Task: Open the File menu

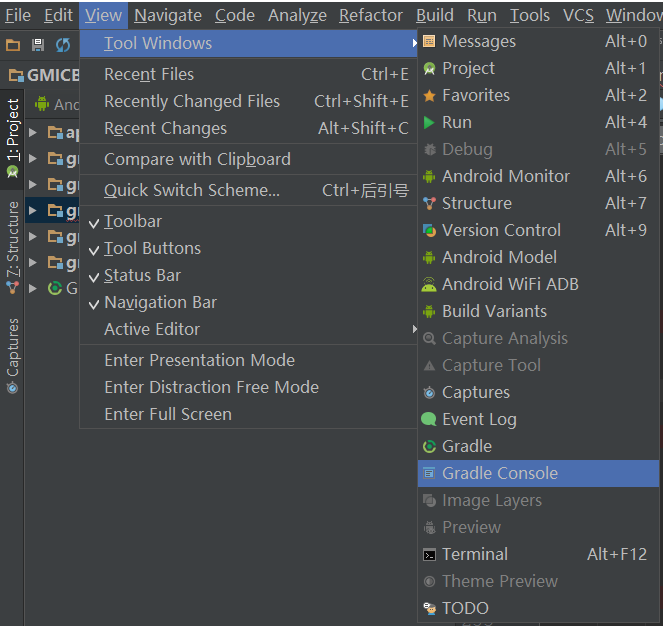Action: (x=18, y=16)
